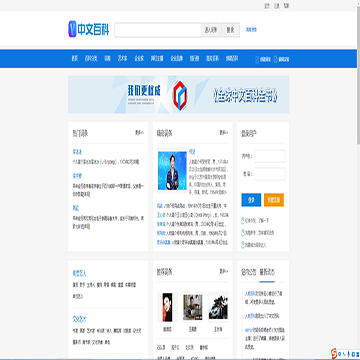Click the 登录 link at top right

point(267,6)
